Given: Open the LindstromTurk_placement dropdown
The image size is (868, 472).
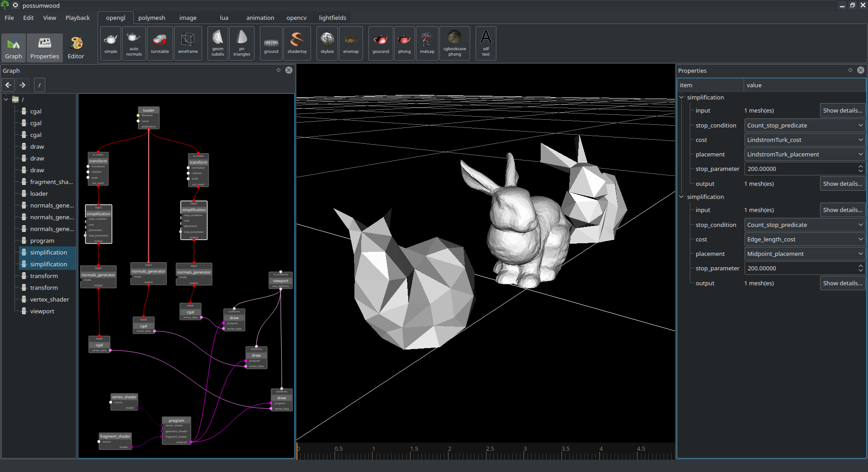Looking at the screenshot, I should pos(805,154).
